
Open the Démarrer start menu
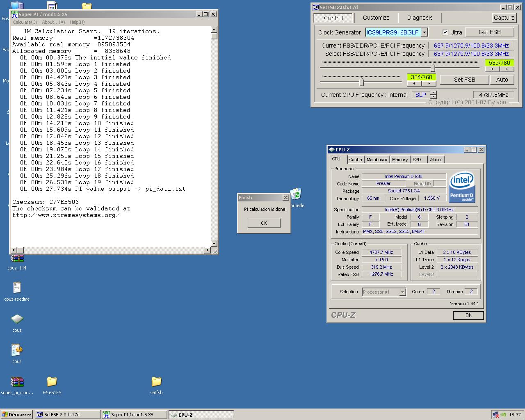16,415
